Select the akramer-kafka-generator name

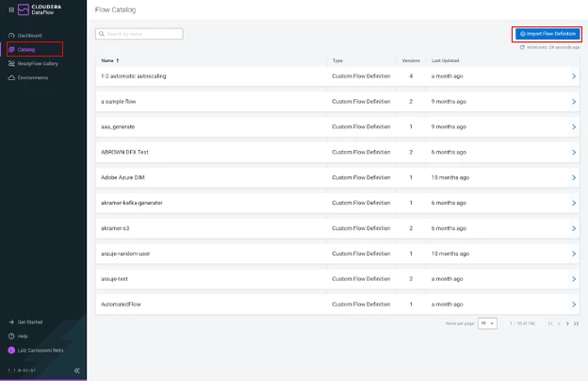(x=132, y=203)
